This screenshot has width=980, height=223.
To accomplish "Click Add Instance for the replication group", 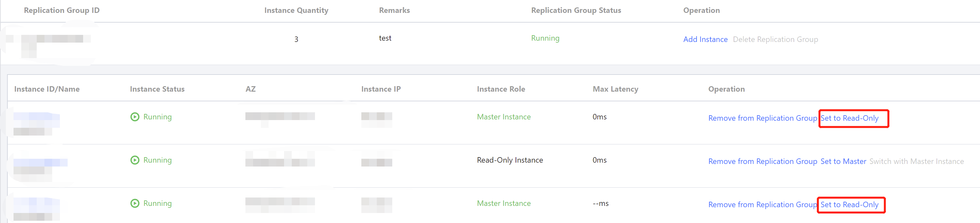I will click(x=705, y=39).
